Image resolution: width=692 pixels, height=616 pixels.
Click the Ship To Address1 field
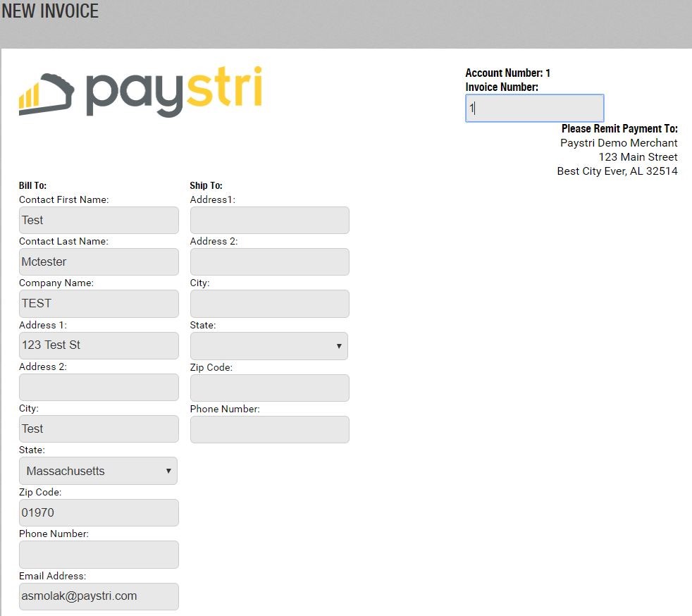[x=269, y=220]
